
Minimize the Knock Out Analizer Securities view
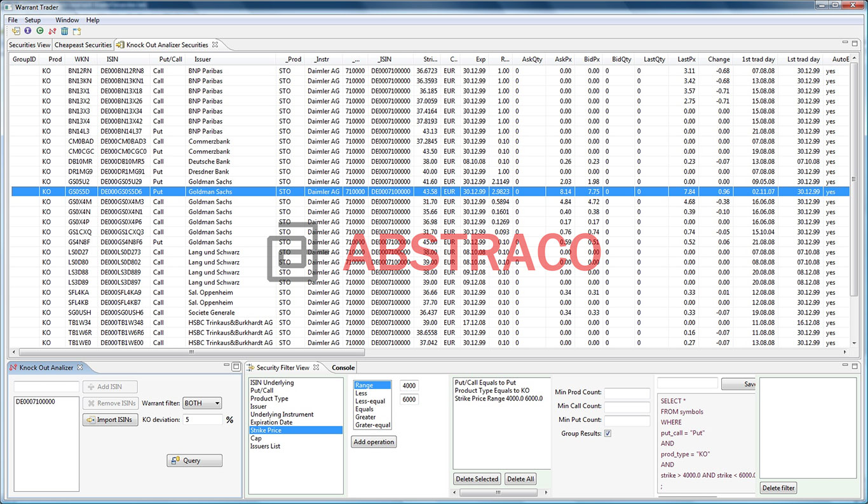[x=846, y=42]
